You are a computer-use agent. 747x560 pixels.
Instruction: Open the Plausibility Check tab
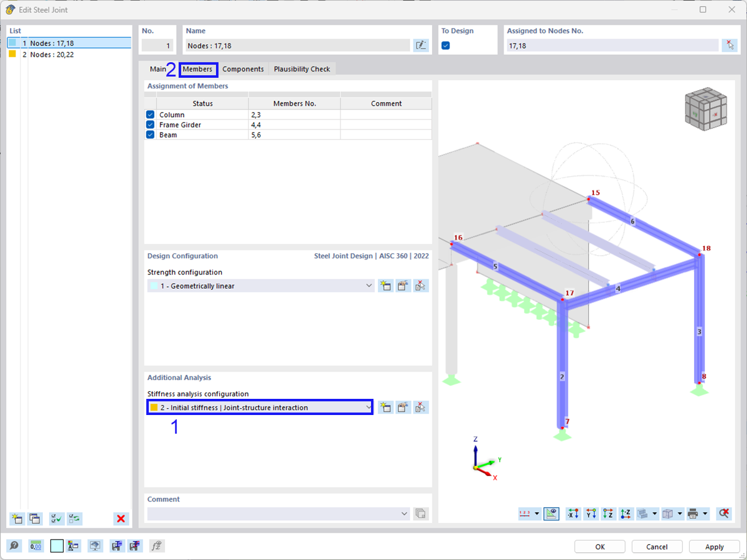pyautogui.click(x=302, y=69)
